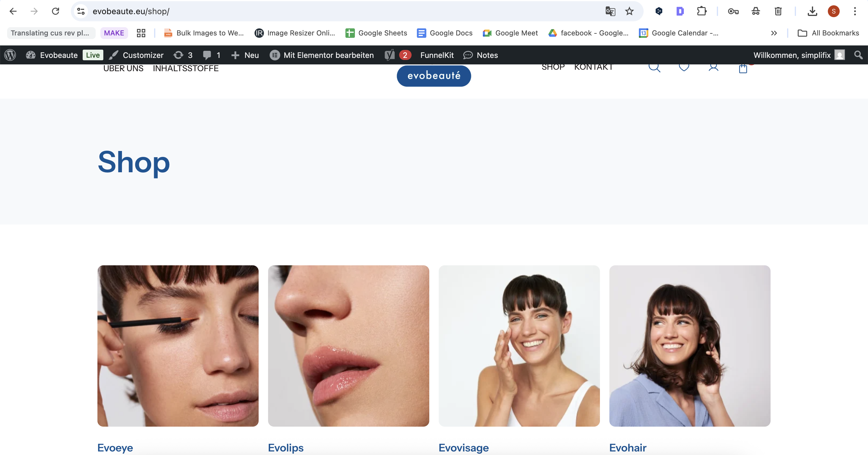This screenshot has height=455, width=868.
Task: Open facebook - Google... Drive bookmark
Action: 588,33
